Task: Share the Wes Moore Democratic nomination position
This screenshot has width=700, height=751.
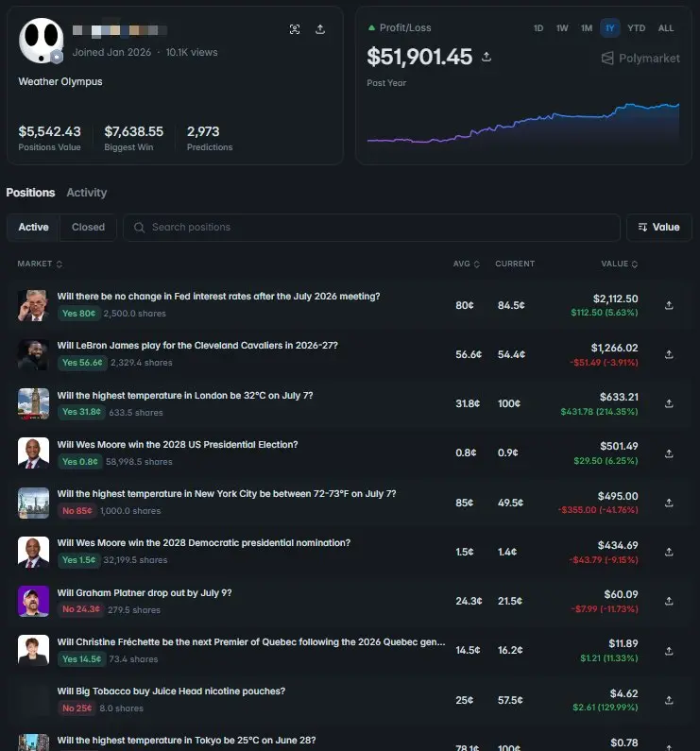Action: pyautogui.click(x=669, y=553)
